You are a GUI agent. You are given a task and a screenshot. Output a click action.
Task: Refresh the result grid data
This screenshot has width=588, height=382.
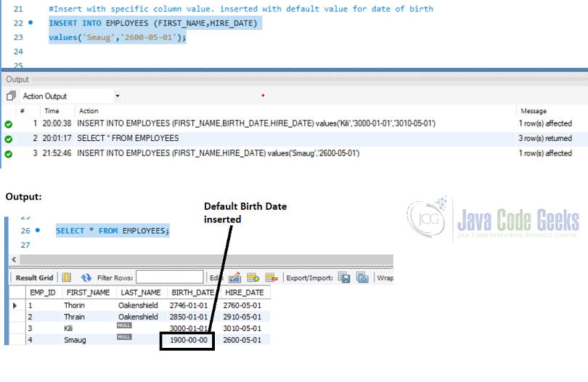(x=86, y=277)
